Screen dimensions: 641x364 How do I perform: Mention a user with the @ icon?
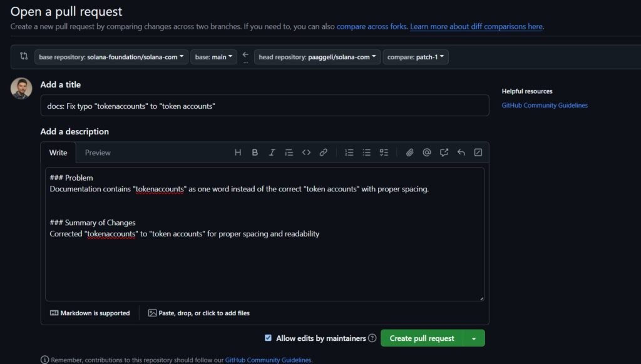(427, 153)
